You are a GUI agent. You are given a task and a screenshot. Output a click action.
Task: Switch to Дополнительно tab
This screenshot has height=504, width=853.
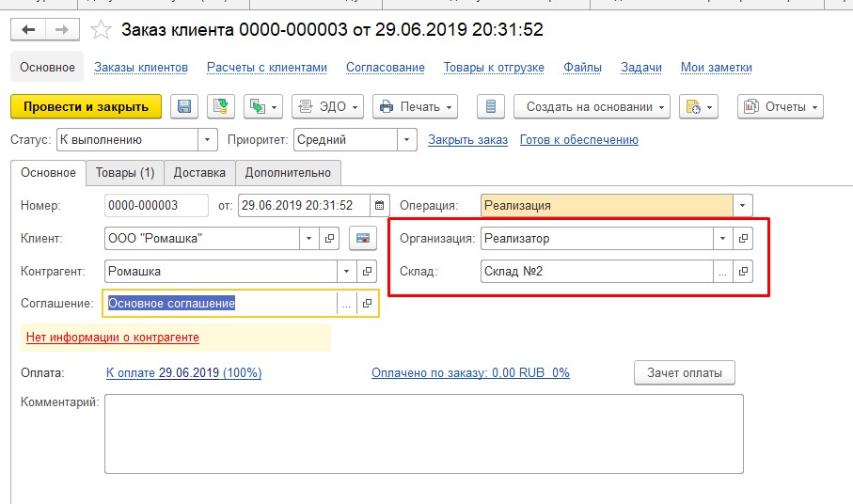pos(288,173)
